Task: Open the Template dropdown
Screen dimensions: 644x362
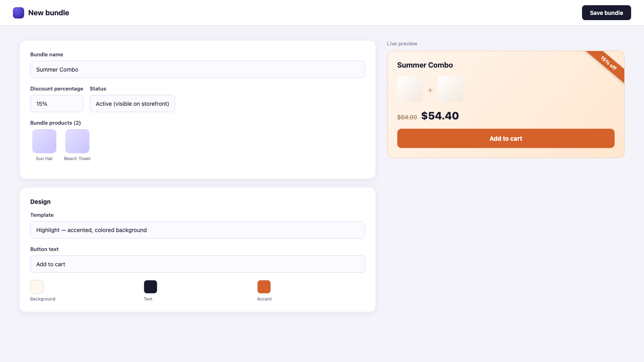Action: [198, 230]
